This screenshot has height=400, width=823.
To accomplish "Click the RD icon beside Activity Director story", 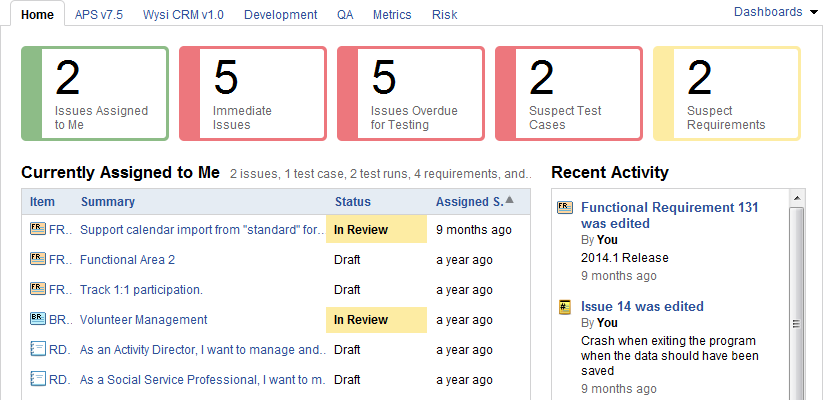I will click(x=38, y=349).
